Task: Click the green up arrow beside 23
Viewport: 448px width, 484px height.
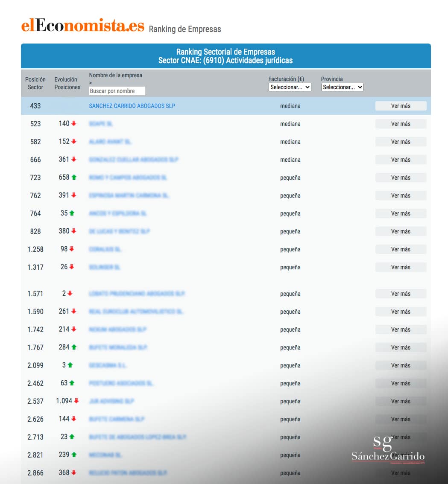Action: 72,437
